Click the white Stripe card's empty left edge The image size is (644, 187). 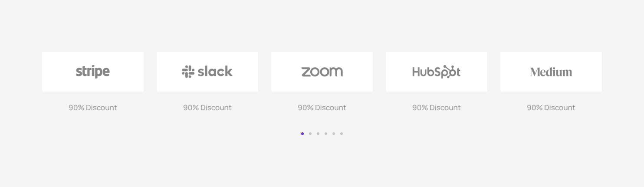50,72
